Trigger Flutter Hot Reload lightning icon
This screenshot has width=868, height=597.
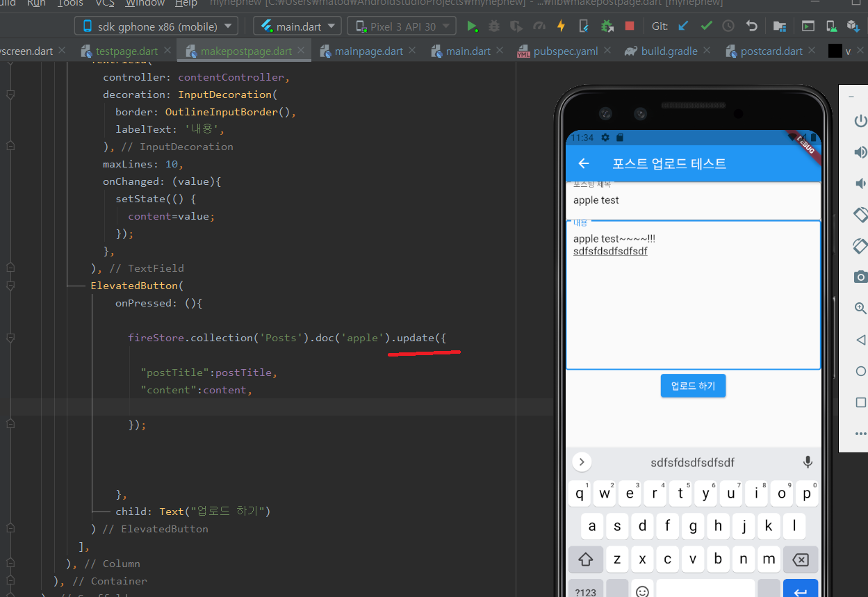click(562, 26)
